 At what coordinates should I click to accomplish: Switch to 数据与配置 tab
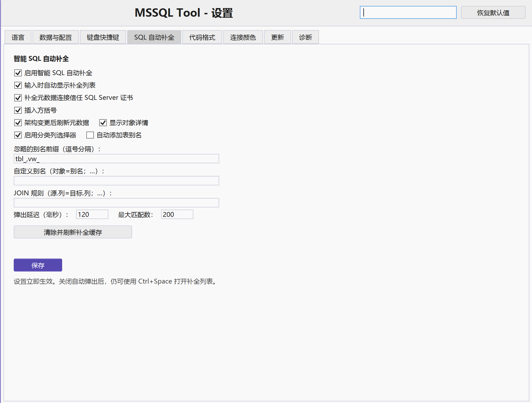[x=56, y=37]
